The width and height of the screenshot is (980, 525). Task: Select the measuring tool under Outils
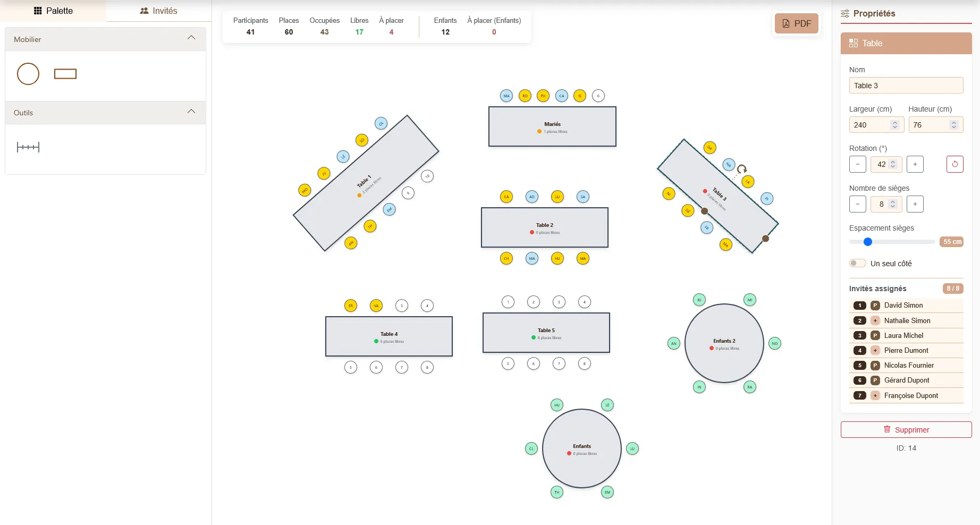pyautogui.click(x=28, y=147)
